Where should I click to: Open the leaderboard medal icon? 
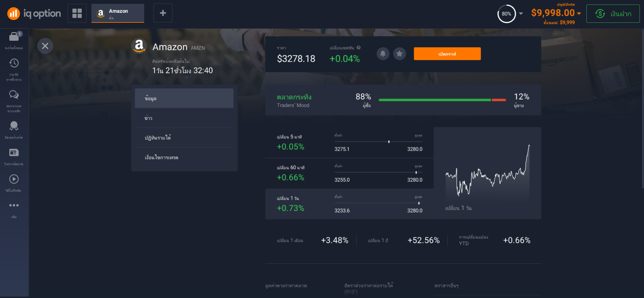pos(14,126)
